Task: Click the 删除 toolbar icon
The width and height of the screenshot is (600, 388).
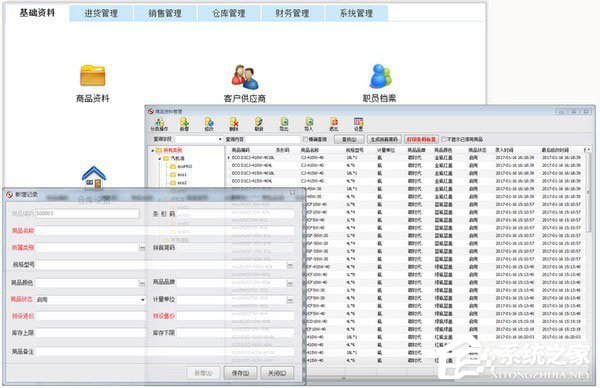Action: coord(234,124)
